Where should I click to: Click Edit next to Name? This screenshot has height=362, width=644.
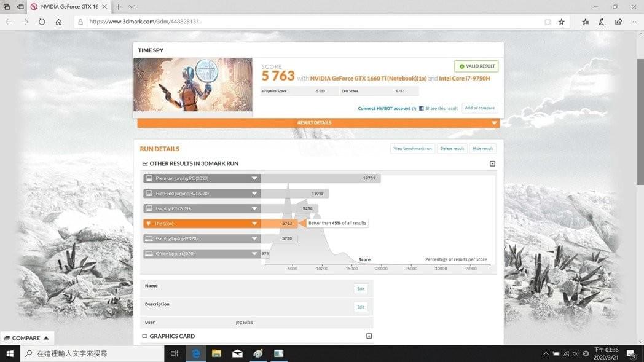click(361, 289)
